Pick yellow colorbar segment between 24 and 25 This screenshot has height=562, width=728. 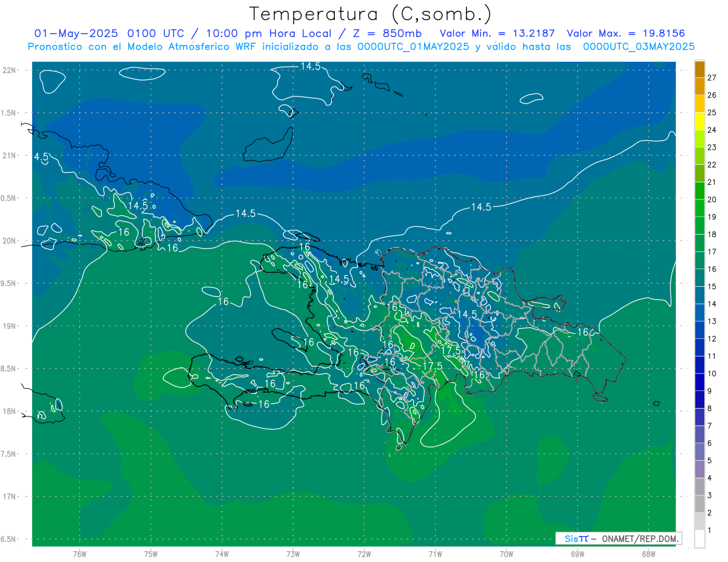tap(699, 121)
